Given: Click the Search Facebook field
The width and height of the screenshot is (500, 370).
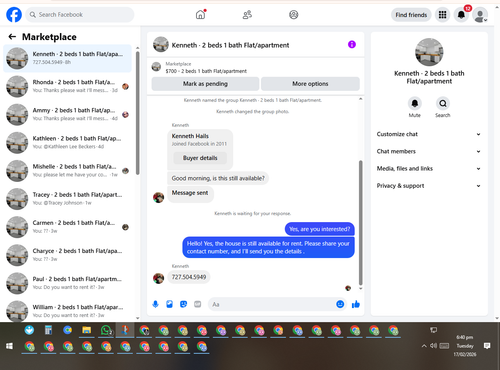Looking at the screenshot, I should pyautogui.click(x=80, y=15).
